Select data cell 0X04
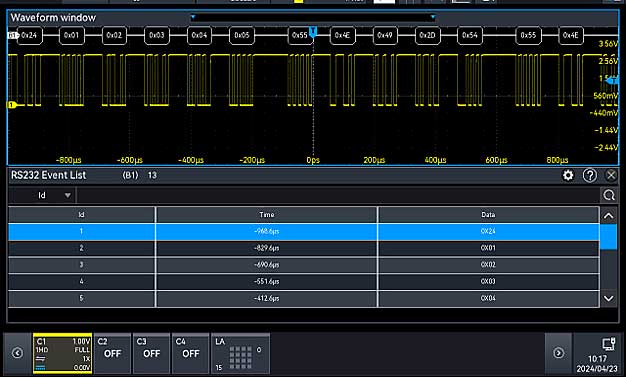The height and width of the screenshot is (377, 626). pyautogui.click(x=488, y=298)
